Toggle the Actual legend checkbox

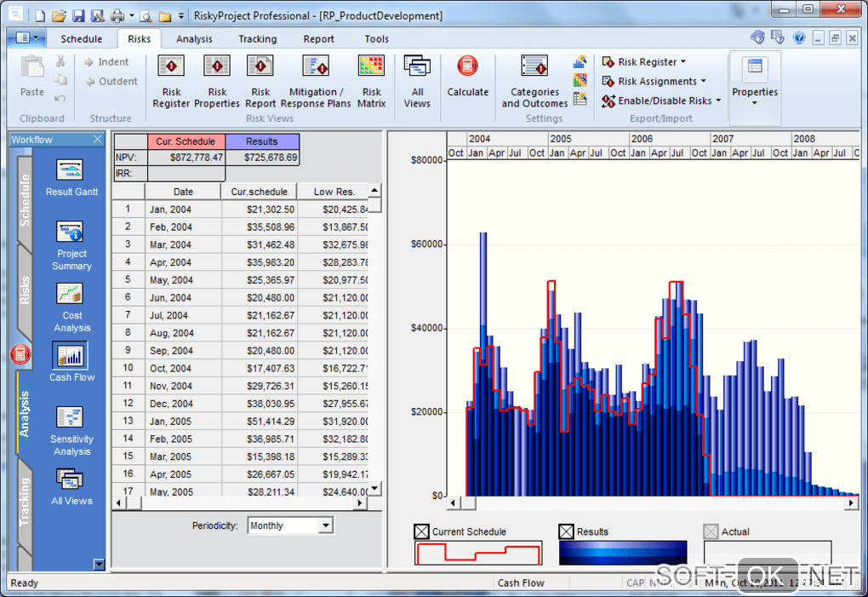coord(711,531)
